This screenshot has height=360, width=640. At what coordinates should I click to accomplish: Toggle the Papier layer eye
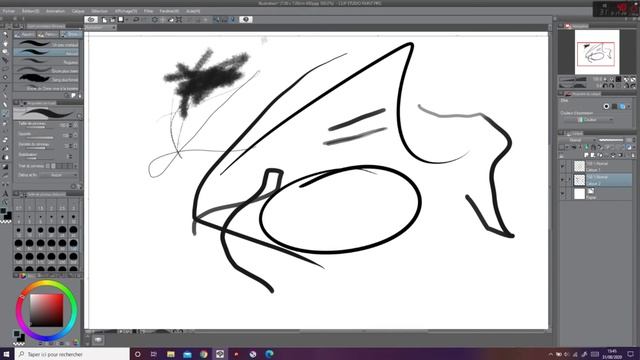563,194
